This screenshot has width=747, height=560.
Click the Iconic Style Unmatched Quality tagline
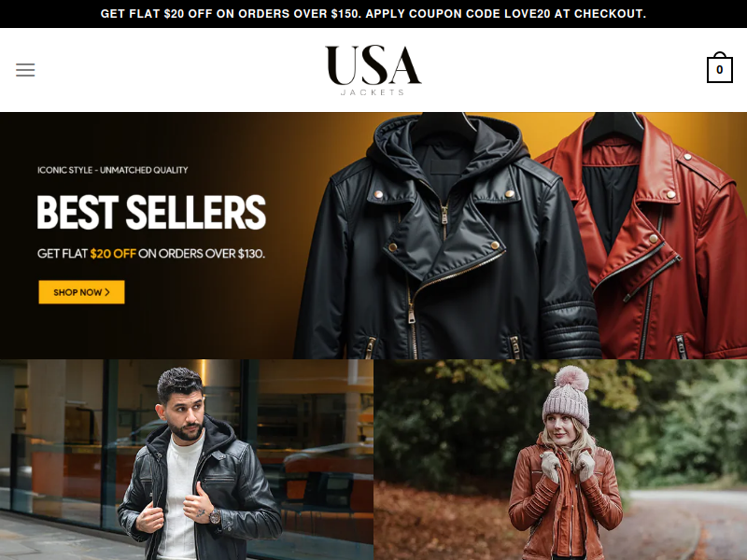coord(113,170)
